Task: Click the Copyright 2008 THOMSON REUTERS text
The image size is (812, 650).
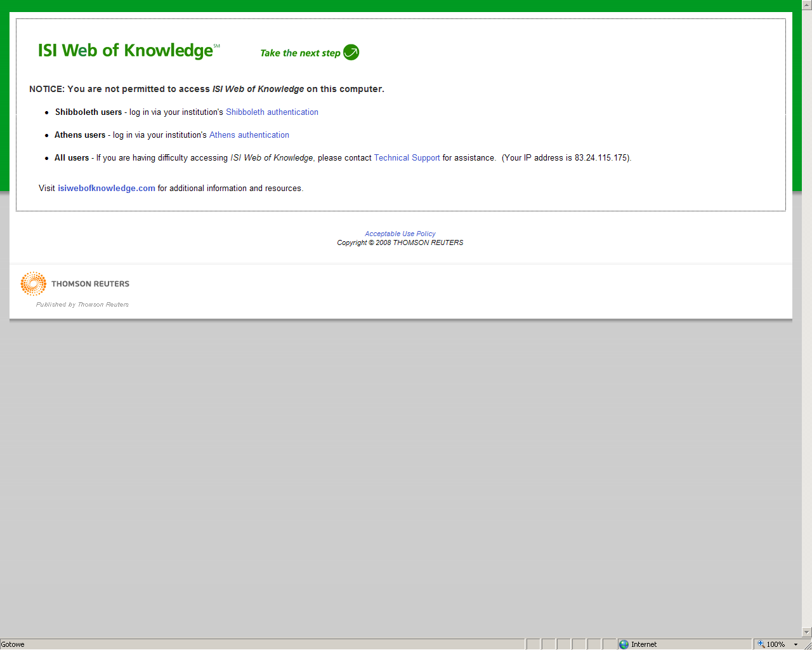Action: pos(400,242)
